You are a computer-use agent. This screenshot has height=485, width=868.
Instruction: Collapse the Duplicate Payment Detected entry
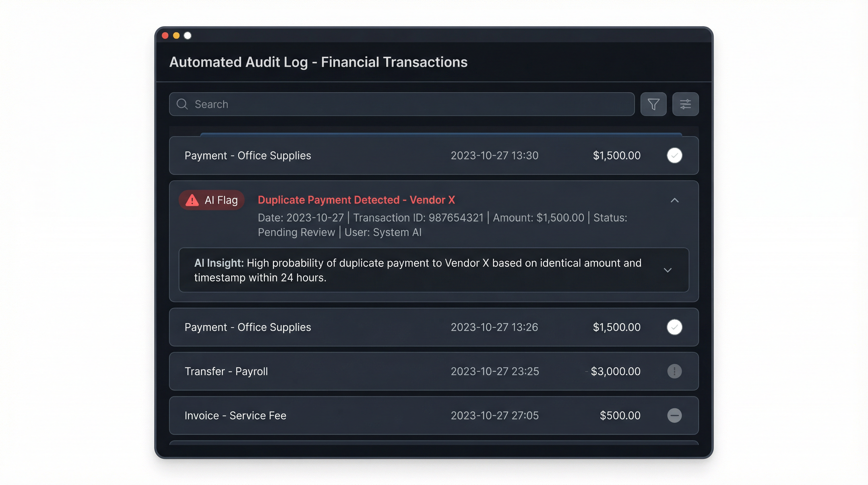tap(675, 200)
